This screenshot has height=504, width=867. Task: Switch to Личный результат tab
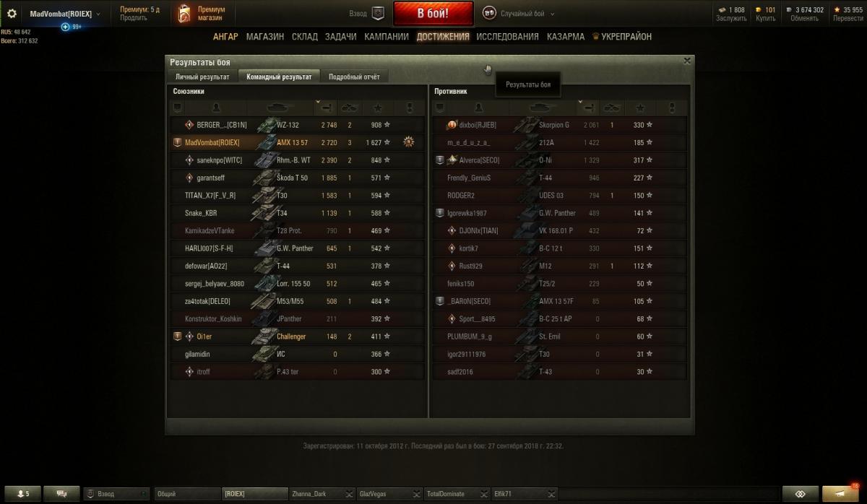point(202,76)
